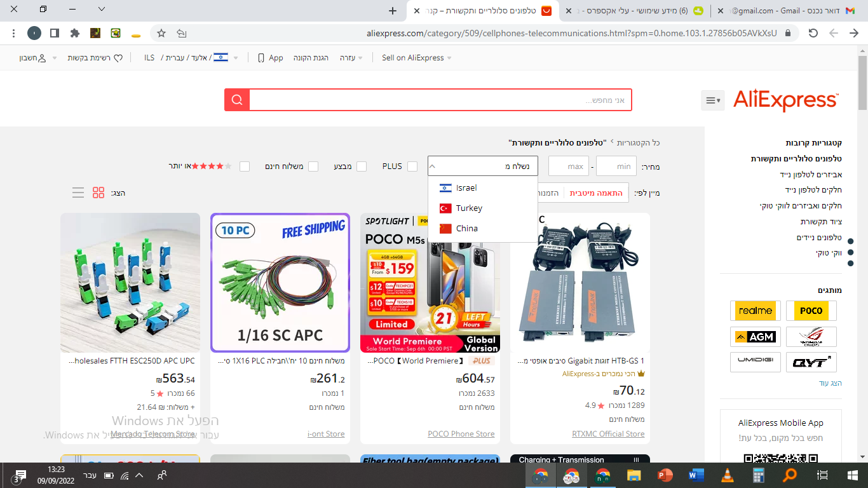Sort by התאמה מיטבית (best match)
This screenshot has width=868, height=488.
coord(595,193)
